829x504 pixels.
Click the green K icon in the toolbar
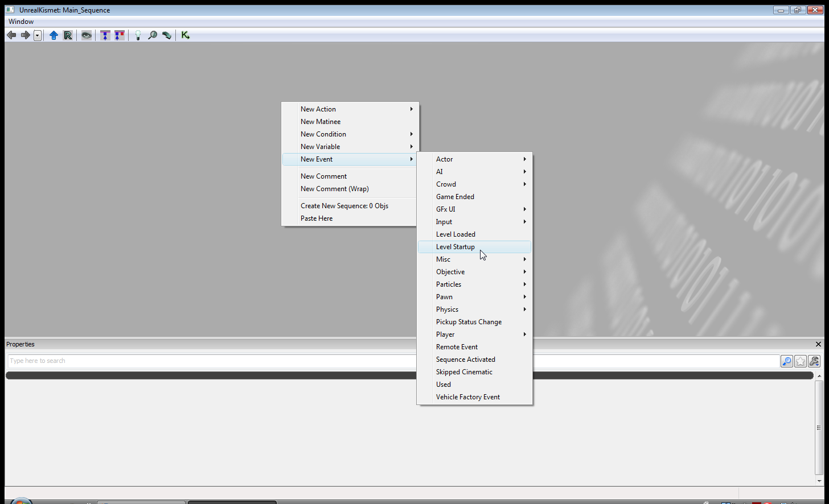click(x=186, y=35)
